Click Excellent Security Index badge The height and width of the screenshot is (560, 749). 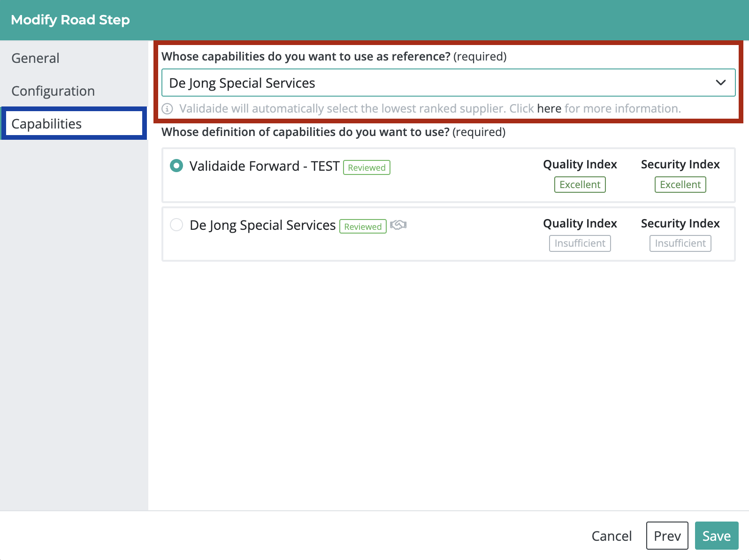pos(680,184)
